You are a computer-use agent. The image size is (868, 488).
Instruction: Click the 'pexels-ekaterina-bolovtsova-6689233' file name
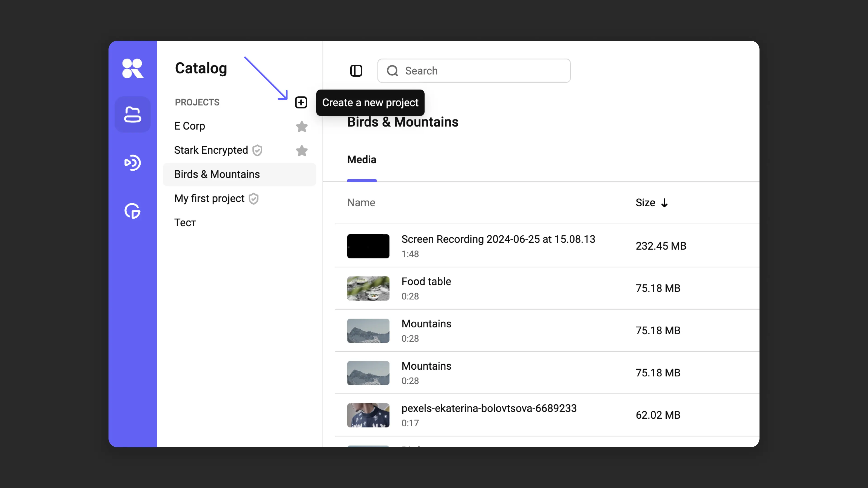pyautogui.click(x=489, y=408)
